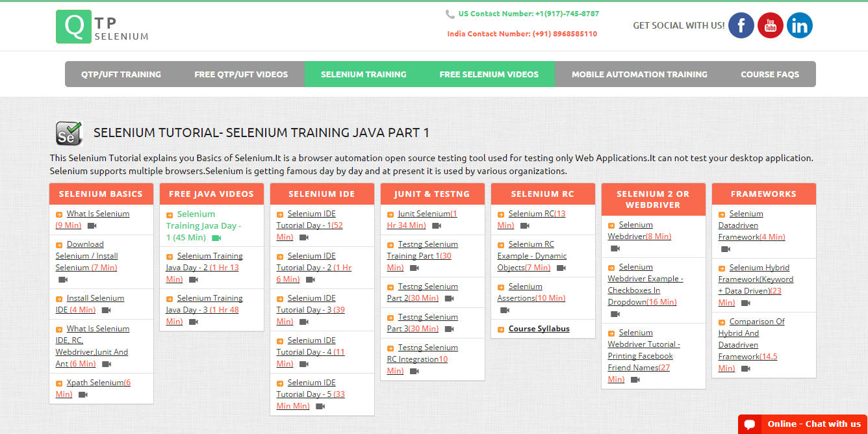Open Testng Selenium Training Part 1 link

(x=422, y=256)
